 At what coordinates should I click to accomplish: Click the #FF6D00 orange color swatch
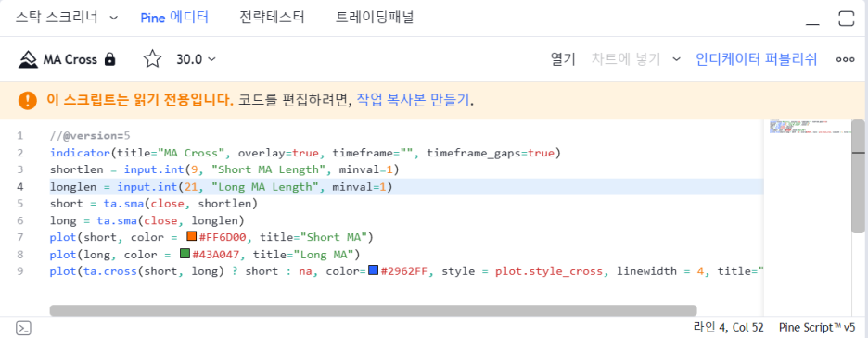pyautogui.click(x=192, y=236)
